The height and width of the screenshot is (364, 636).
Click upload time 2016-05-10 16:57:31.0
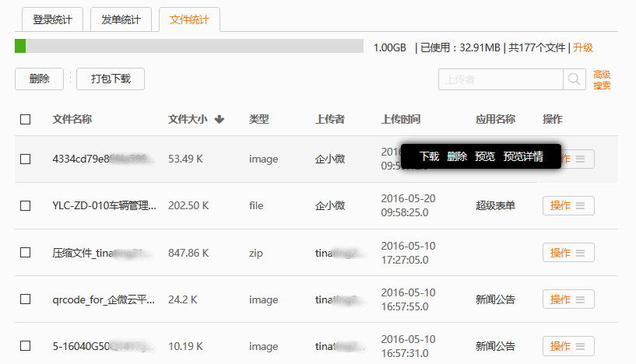coord(408,346)
